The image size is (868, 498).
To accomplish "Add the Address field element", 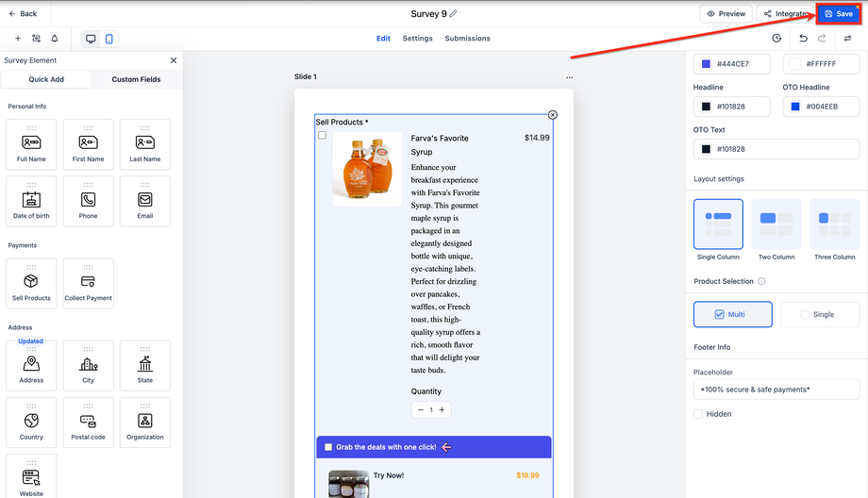I will pyautogui.click(x=31, y=366).
